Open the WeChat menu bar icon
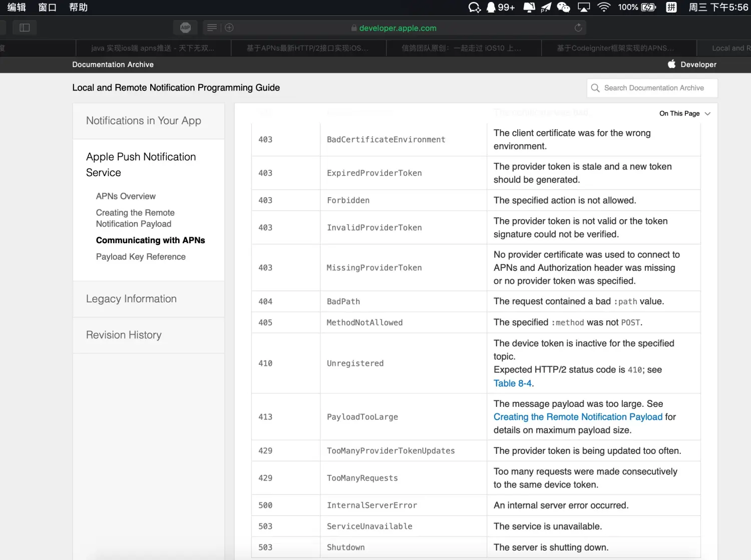This screenshot has width=751, height=560. 563,7
